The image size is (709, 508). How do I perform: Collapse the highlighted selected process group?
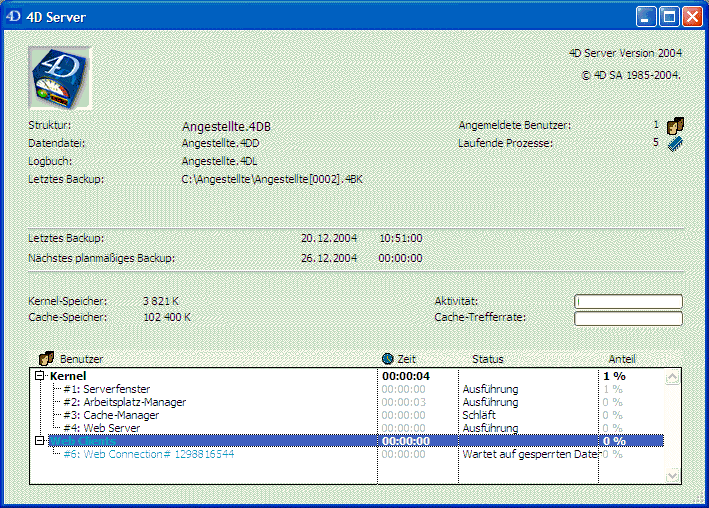(x=40, y=441)
